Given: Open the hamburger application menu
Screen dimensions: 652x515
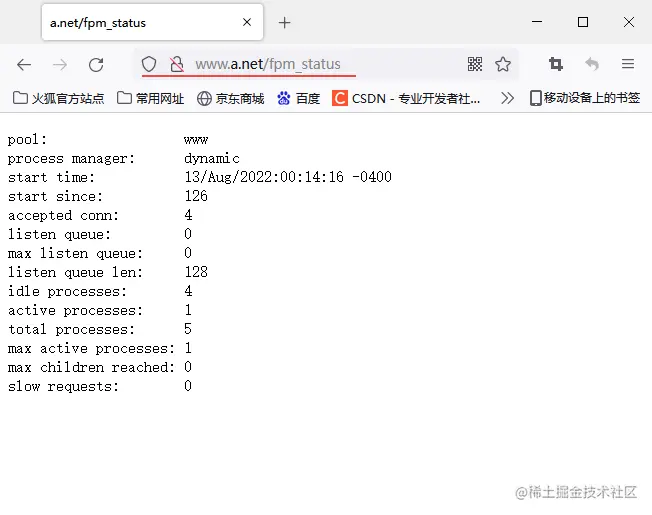Looking at the screenshot, I should [628, 64].
